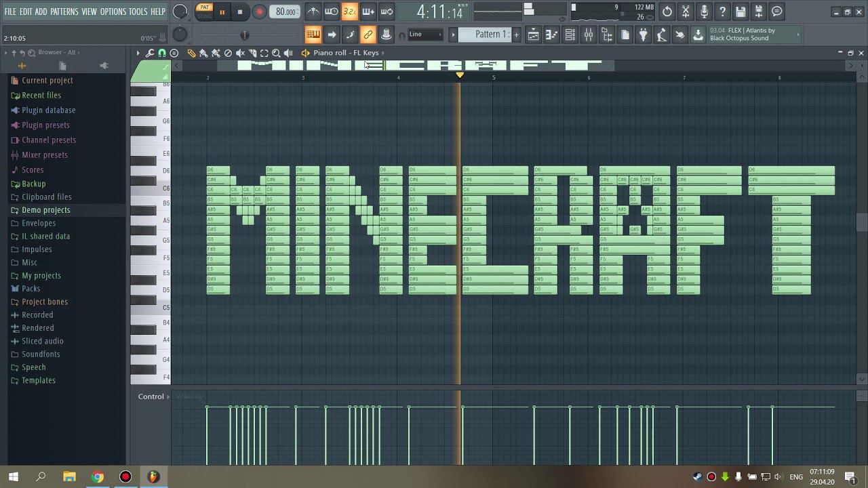The width and height of the screenshot is (868, 488).
Task: Toggle the piano roll snap magnet
Action: (162, 53)
